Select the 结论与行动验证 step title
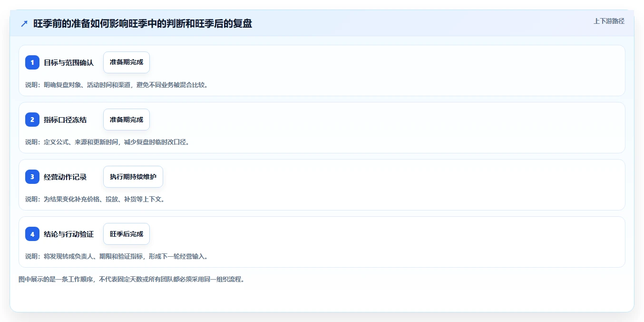Image resolution: width=644 pixels, height=322 pixels. pos(69,234)
